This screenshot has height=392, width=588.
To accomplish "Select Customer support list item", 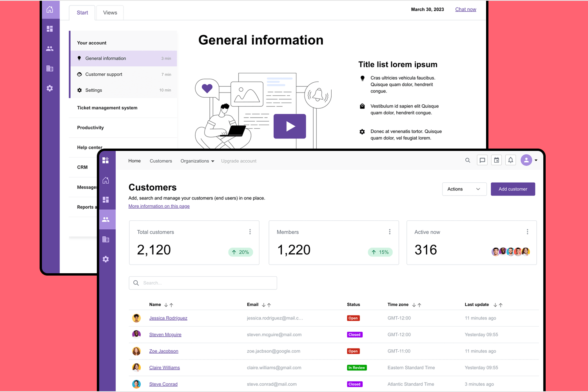I will point(124,74).
